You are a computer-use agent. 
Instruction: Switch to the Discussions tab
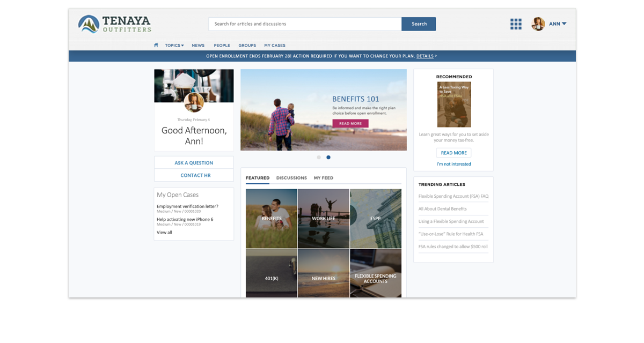pyautogui.click(x=291, y=178)
